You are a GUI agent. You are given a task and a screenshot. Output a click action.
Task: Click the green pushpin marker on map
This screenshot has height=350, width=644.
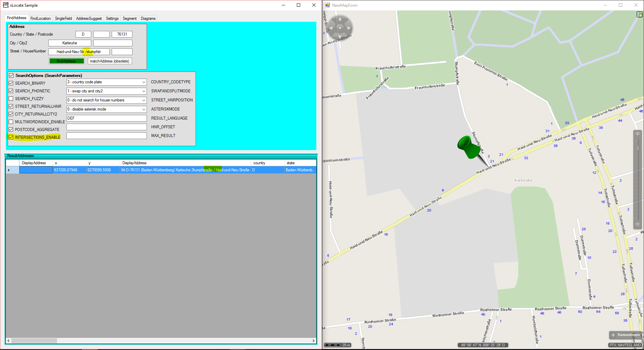click(468, 147)
